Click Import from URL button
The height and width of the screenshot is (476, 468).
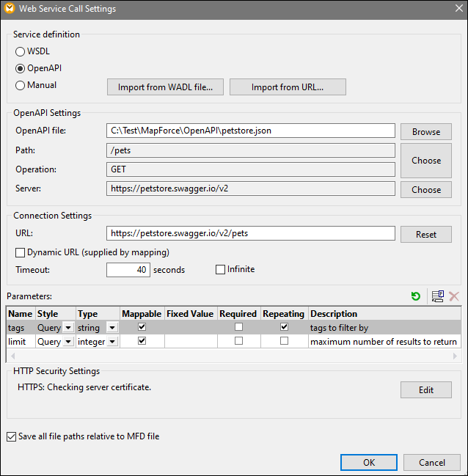tap(288, 87)
